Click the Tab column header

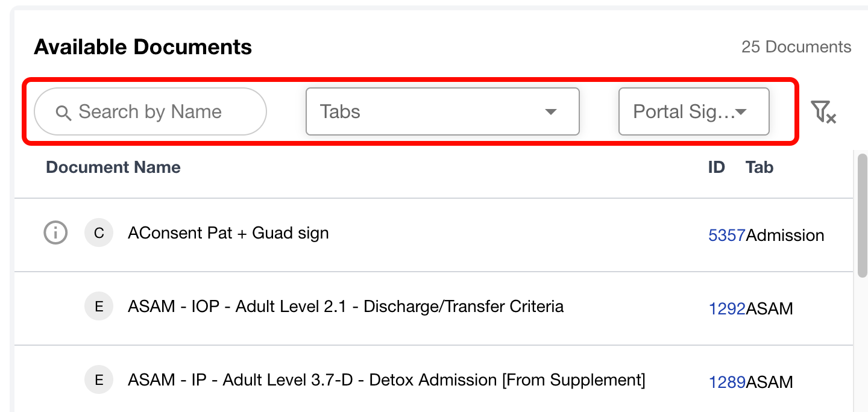(759, 167)
